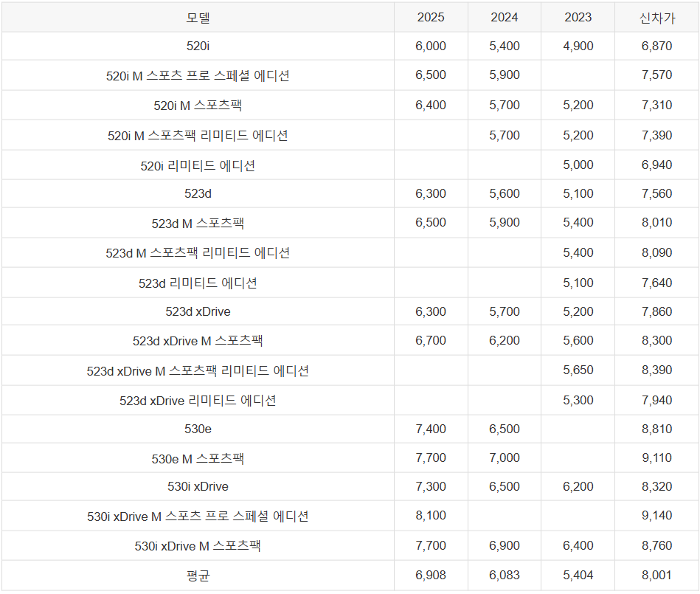Select 520i M 스포츠팩 리미티드 에디션 cell

coord(198,135)
